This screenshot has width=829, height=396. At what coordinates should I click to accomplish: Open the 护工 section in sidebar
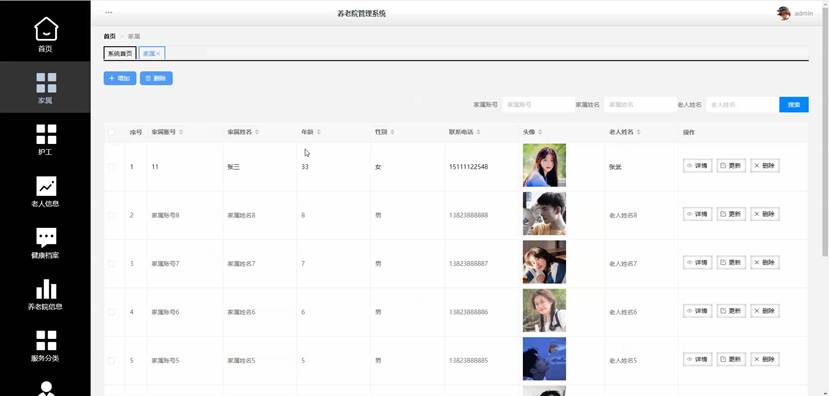(45, 140)
